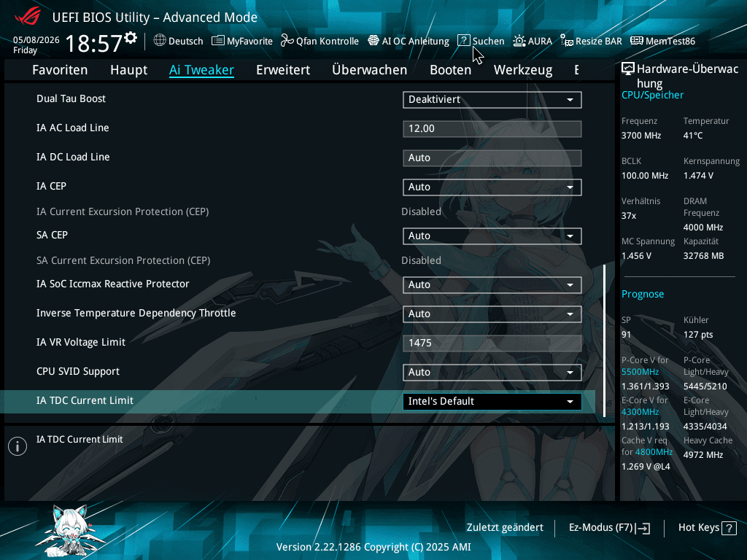Go to the Erweitert tab
The width and height of the screenshot is (747, 560).
click(283, 70)
